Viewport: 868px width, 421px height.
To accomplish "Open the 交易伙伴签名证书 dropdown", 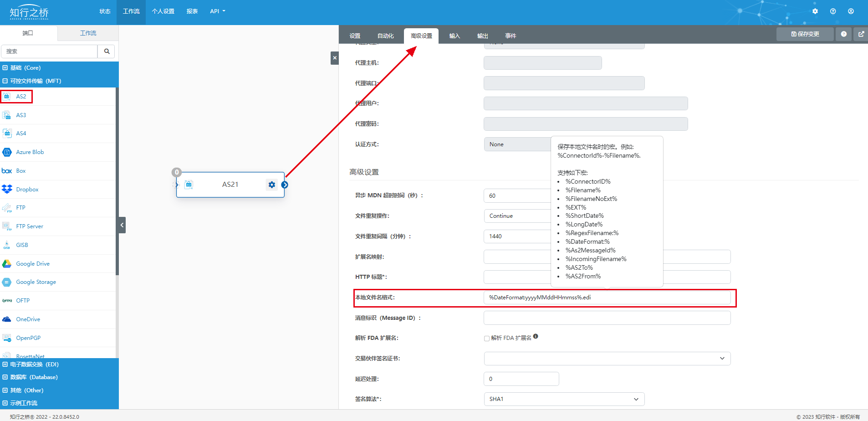I will tap(607, 359).
